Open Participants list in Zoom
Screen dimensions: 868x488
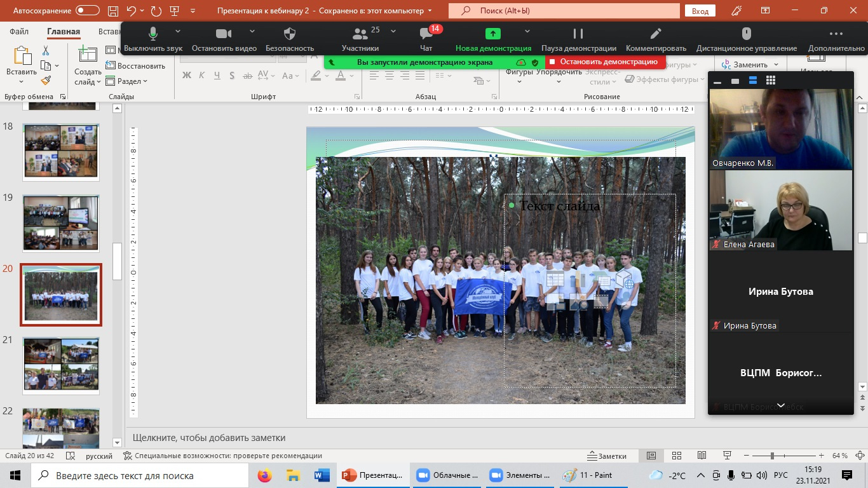coord(360,34)
